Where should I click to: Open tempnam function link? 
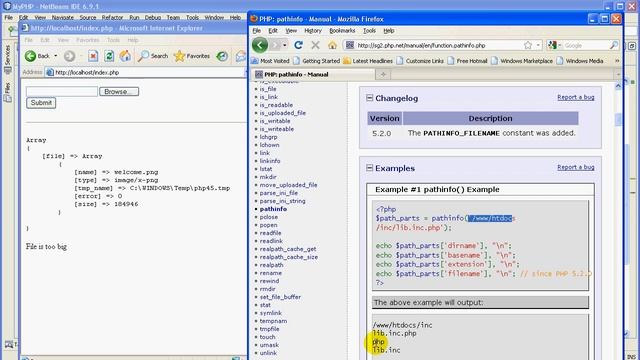(273, 321)
